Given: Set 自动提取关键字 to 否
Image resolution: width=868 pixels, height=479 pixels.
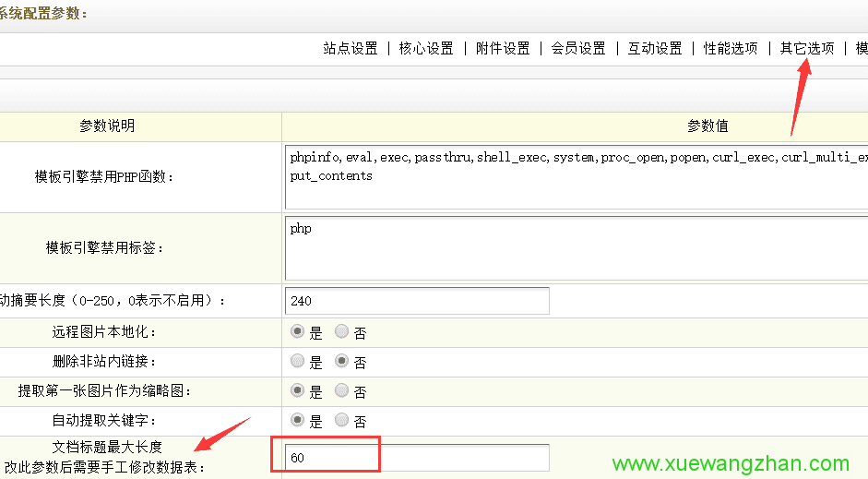Looking at the screenshot, I should click(x=341, y=421).
